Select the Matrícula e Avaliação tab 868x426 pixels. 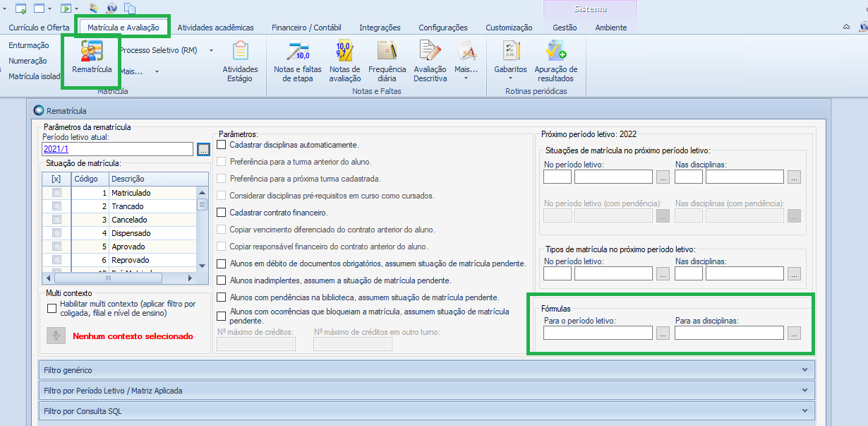pyautogui.click(x=123, y=28)
